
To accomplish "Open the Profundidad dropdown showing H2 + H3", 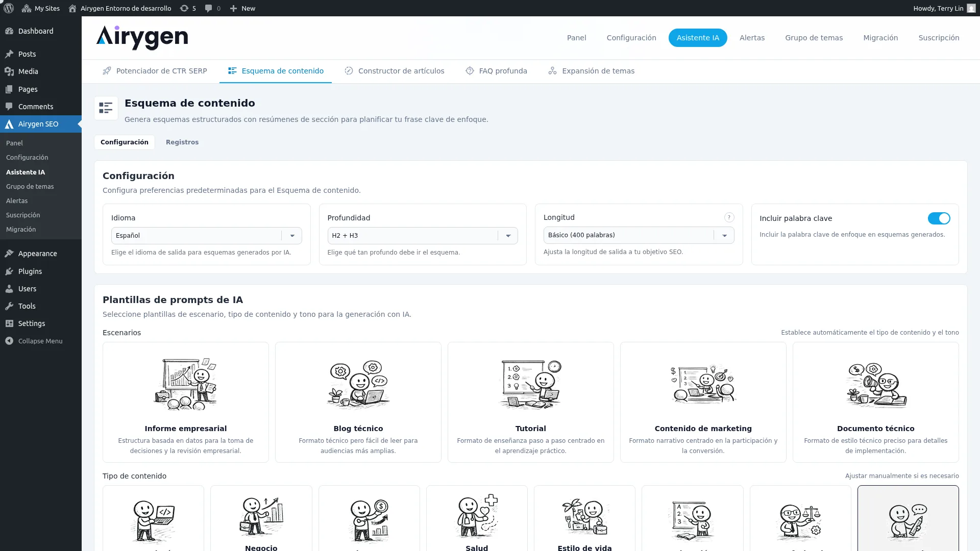I will (422, 236).
